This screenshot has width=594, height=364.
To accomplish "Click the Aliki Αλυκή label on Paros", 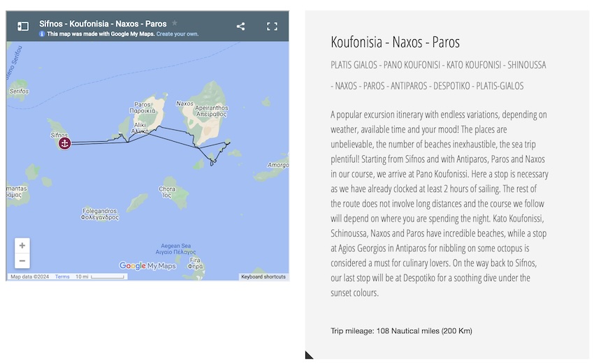I will tap(140, 128).
